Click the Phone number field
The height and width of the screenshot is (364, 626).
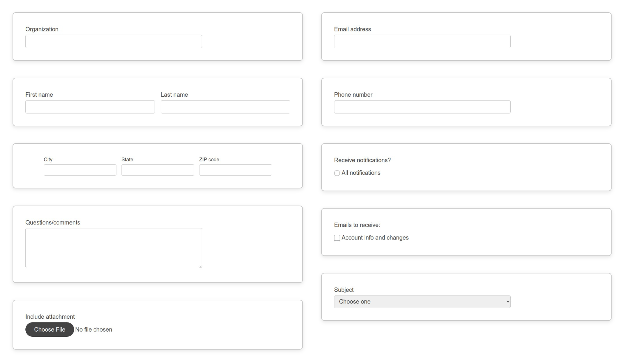(422, 107)
